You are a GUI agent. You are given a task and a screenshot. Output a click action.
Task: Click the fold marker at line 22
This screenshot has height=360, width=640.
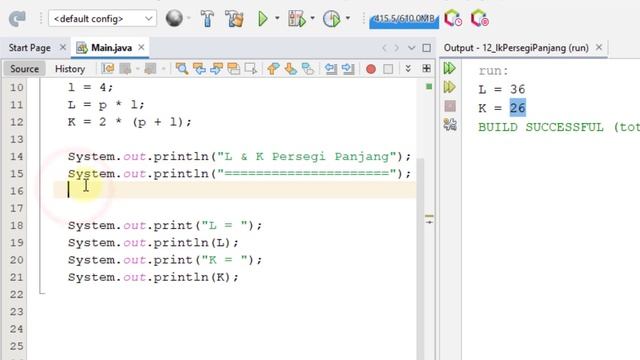(x=41, y=292)
